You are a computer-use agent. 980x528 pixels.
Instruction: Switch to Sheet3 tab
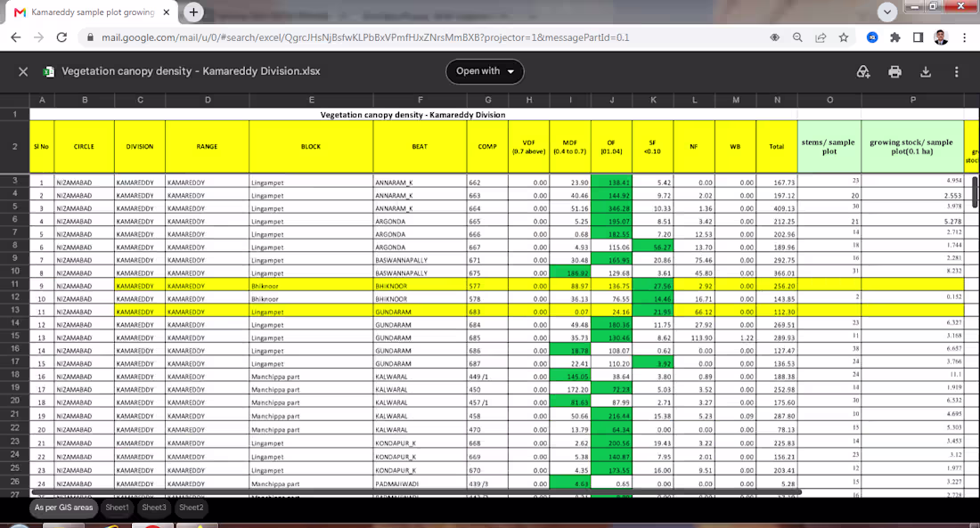(x=154, y=508)
